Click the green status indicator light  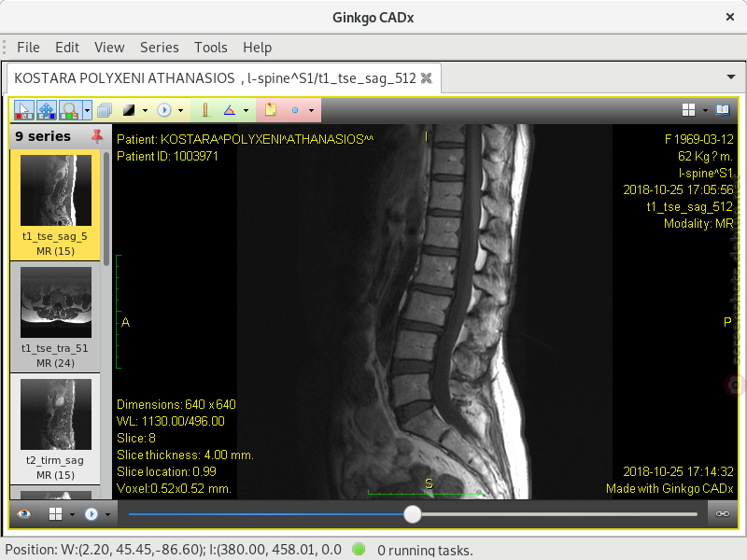[x=359, y=549]
